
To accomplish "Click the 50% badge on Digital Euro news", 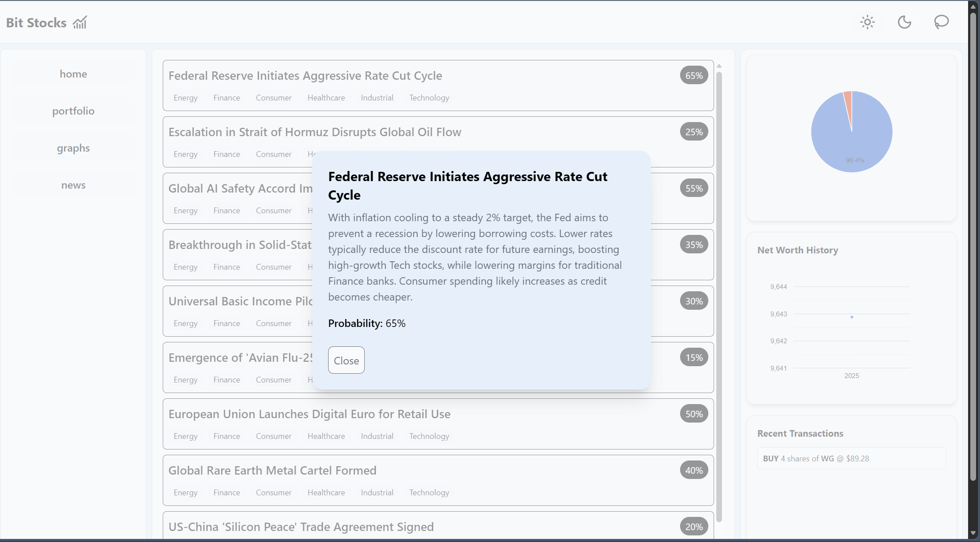I will pos(694,414).
